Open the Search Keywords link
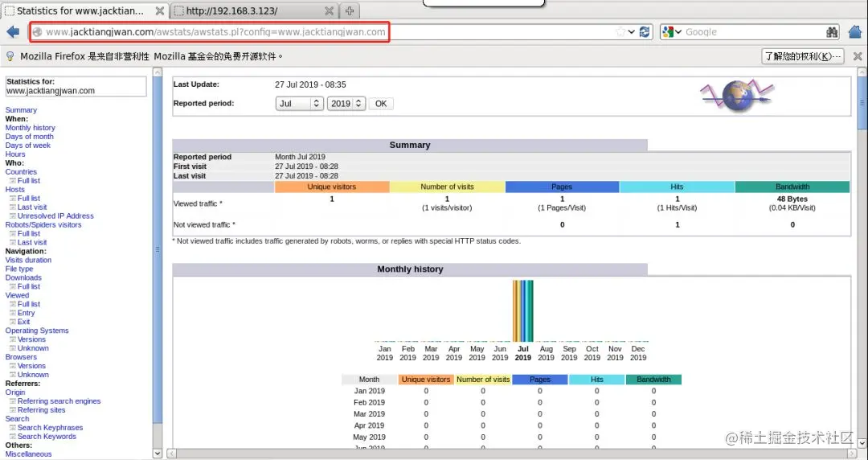The image size is (868, 460). (47, 437)
